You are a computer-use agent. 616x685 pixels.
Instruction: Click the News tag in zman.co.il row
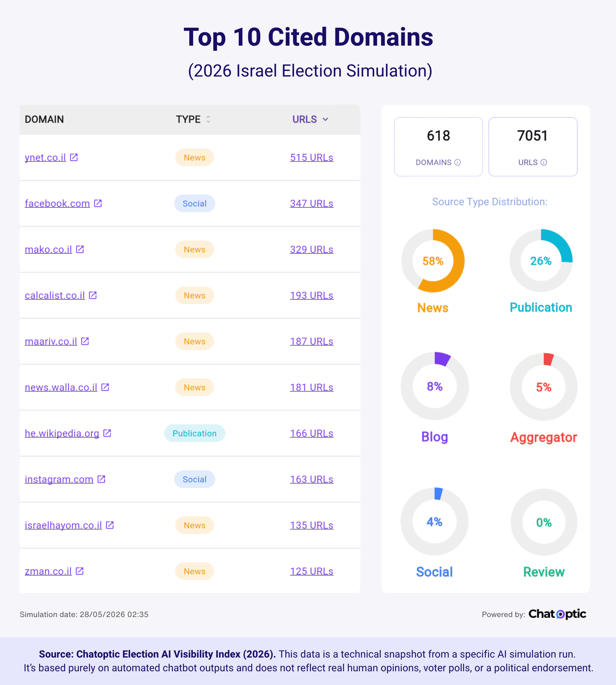click(x=194, y=571)
